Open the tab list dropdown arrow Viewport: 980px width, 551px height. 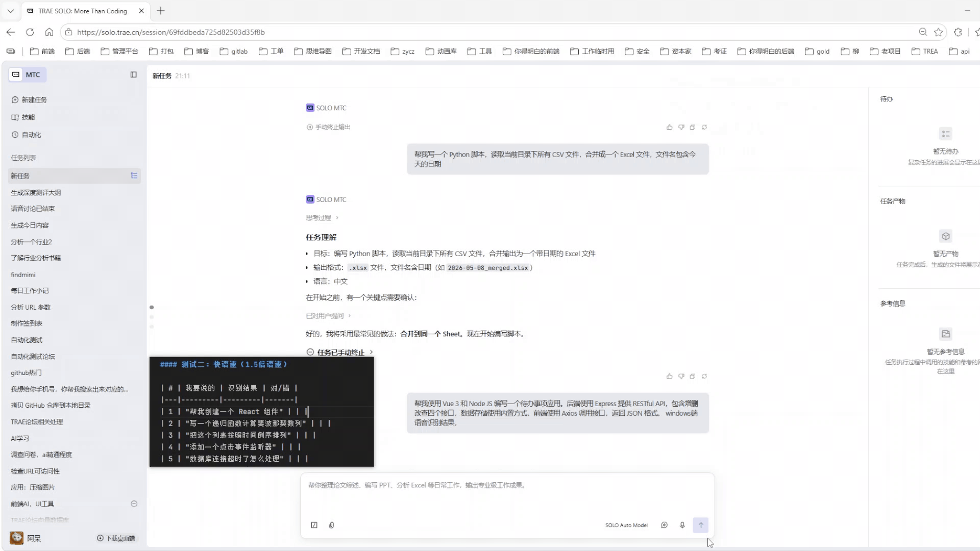[x=11, y=11]
